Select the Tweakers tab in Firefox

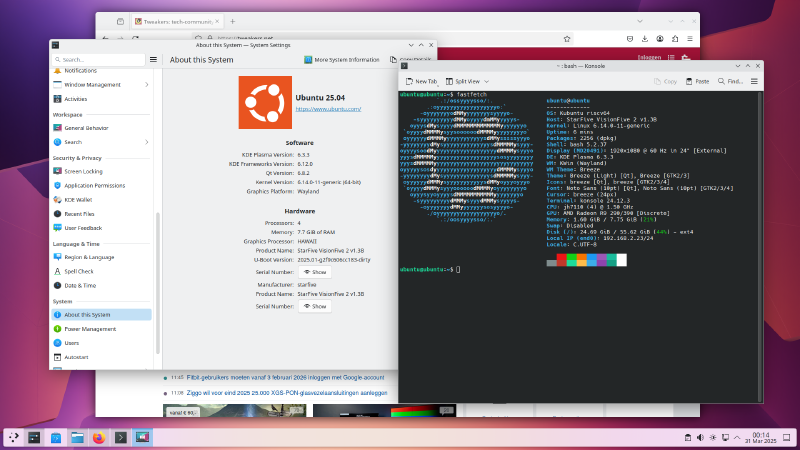pyautogui.click(x=177, y=22)
